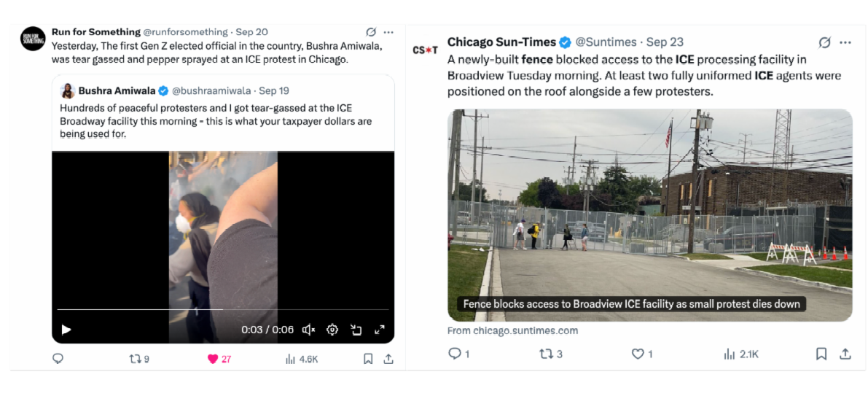Viewport: 868px width, 396px height.
Task: Bookmark the Run for Something post
Action: [367, 359]
